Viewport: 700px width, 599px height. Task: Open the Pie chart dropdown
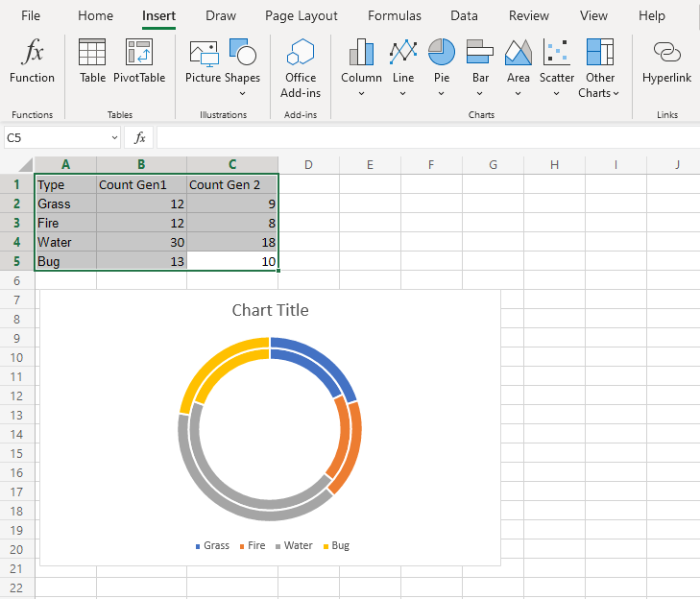tap(442, 93)
